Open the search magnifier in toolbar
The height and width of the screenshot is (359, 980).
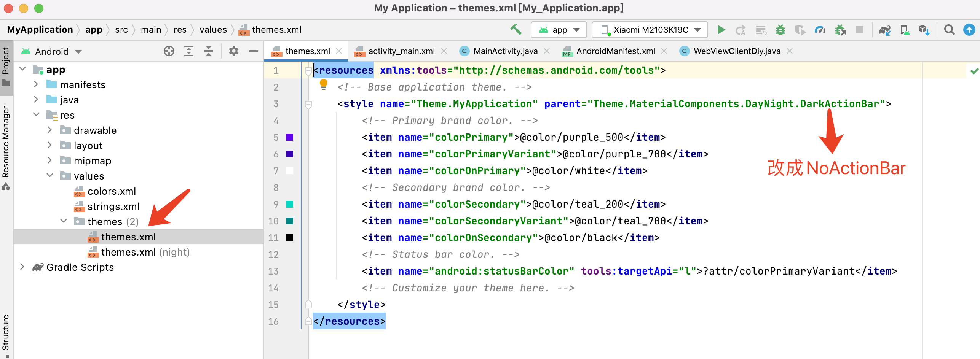(x=949, y=30)
